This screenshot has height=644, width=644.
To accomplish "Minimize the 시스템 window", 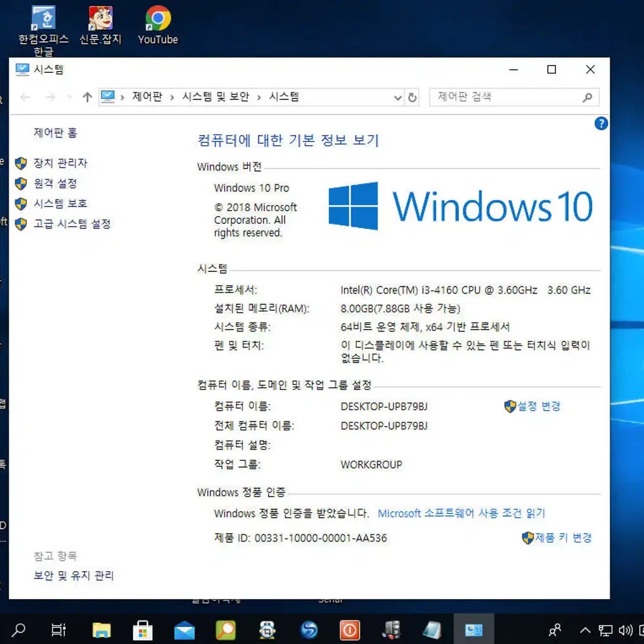I will point(513,70).
